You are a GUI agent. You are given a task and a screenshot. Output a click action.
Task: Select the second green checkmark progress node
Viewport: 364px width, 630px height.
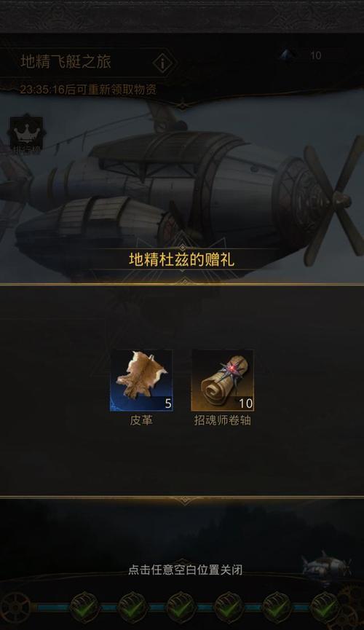tap(132, 607)
